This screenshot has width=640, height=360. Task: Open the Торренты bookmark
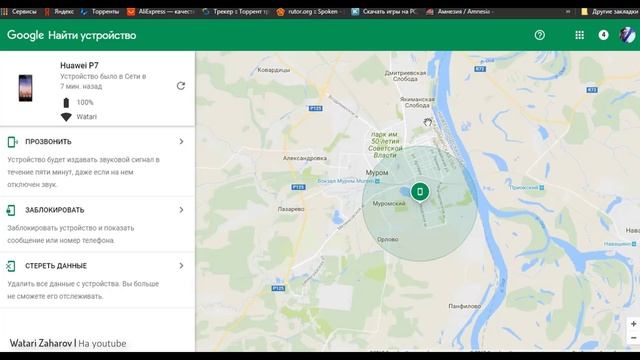(x=100, y=11)
